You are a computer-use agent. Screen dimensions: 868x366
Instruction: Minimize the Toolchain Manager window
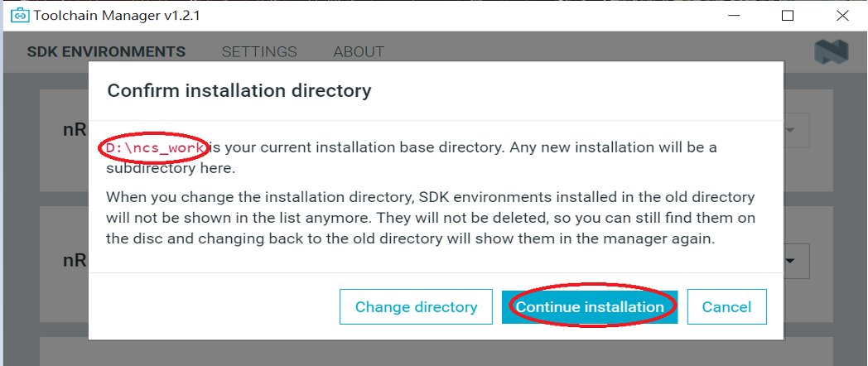(734, 16)
